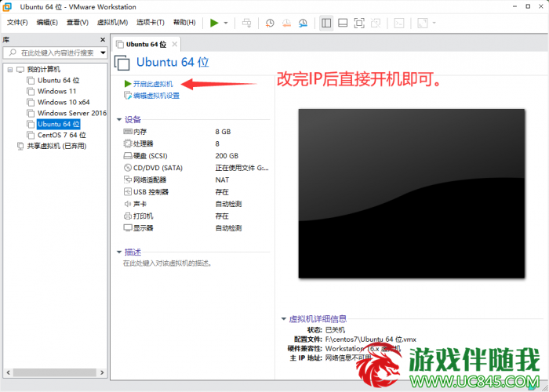Click the console view toolbar icon

tap(399, 23)
